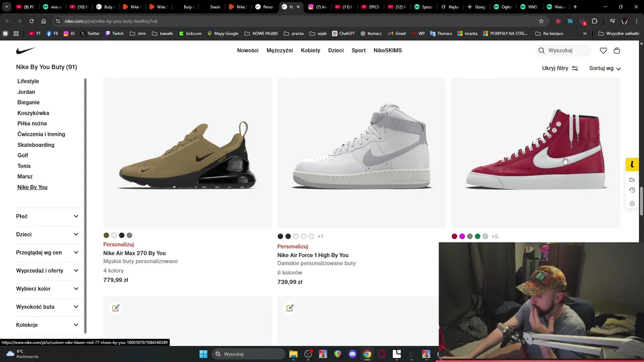Open Discord from the taskbar

[352, 354]
